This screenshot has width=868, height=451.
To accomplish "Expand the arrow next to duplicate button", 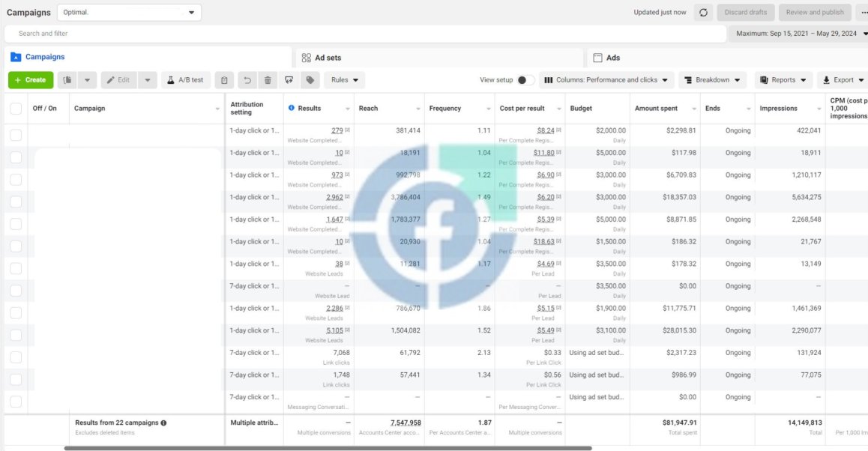I will point(87,80).
